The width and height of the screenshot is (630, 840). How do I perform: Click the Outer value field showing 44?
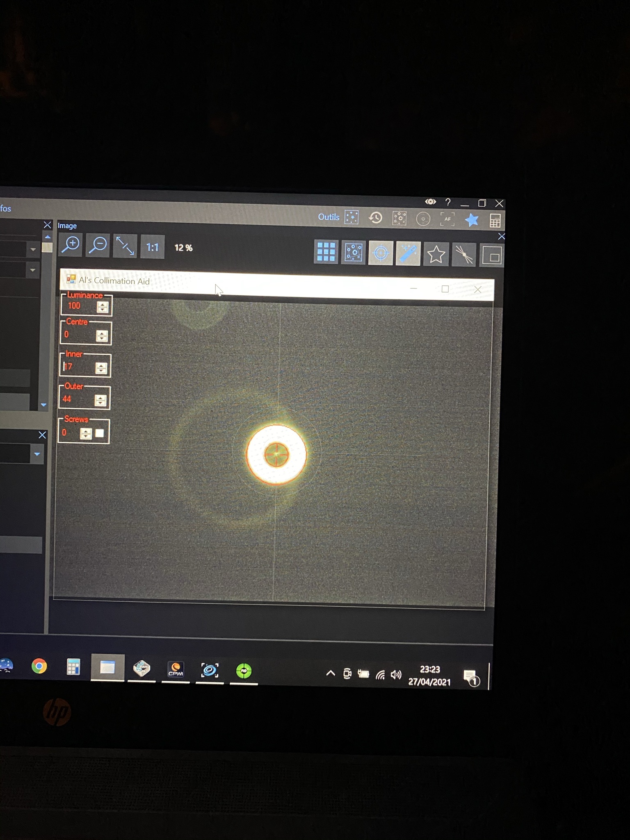pyautogui.click(x=77, y=399)
